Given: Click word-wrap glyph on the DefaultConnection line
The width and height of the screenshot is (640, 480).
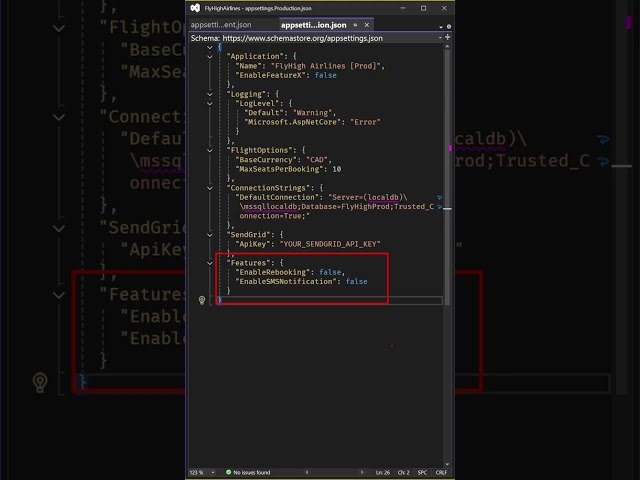Looking at the screenshot, I should coord(439,198).
